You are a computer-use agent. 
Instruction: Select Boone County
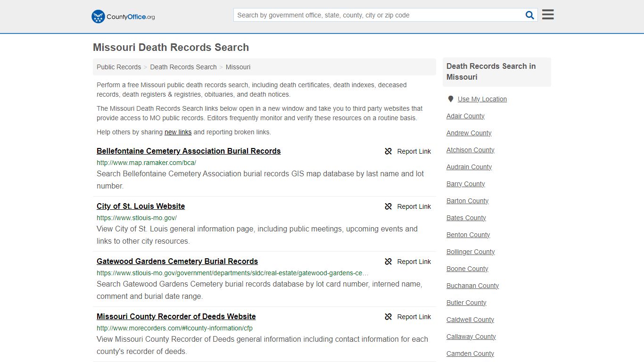(467, 269)
